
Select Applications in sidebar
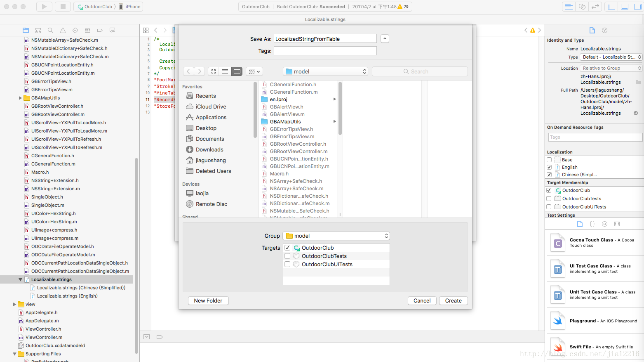(206, 117)
